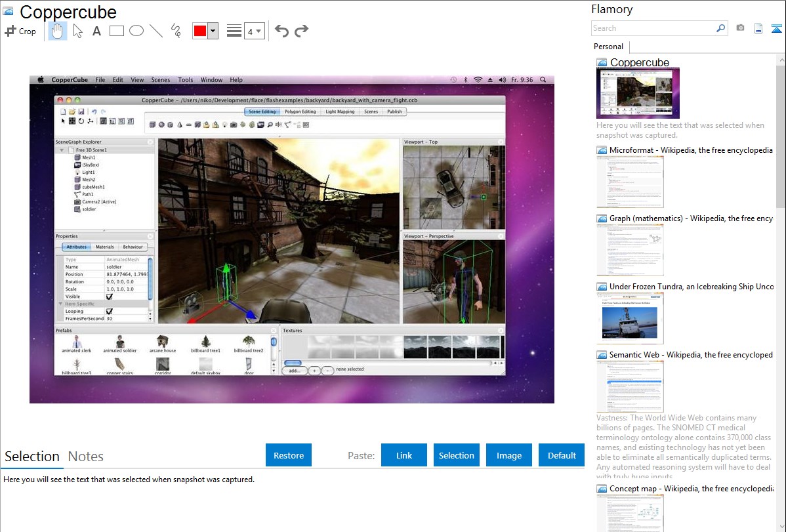This screenshot has width=786, height=532.
Task: Click the camera snapshot icon
Action: coord(740,28)
